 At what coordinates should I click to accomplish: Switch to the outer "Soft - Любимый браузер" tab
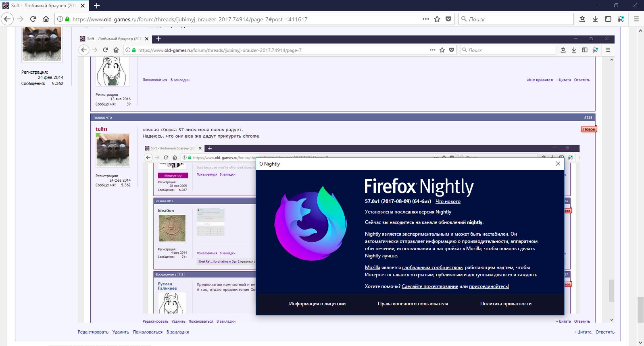(44, 6)
